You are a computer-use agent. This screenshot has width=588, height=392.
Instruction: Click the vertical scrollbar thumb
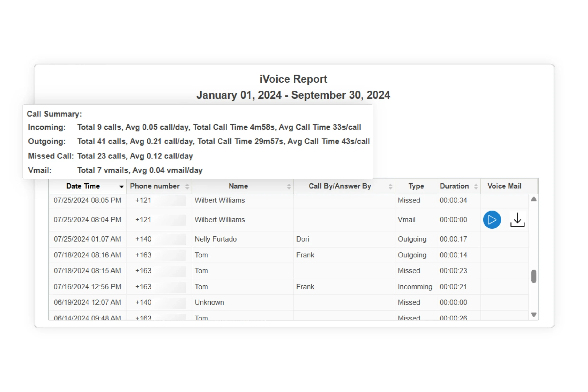(533, 276)
